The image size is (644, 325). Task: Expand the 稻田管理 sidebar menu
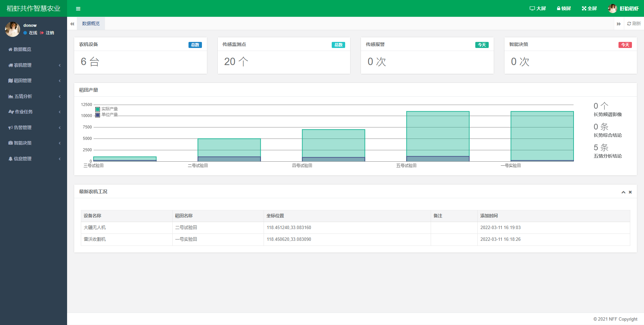coord(34,80)
